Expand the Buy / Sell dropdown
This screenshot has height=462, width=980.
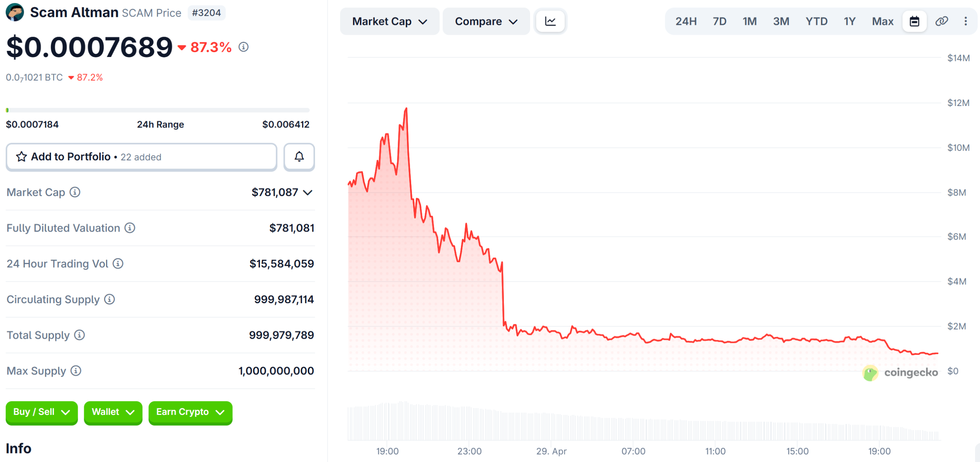point(41,413)
